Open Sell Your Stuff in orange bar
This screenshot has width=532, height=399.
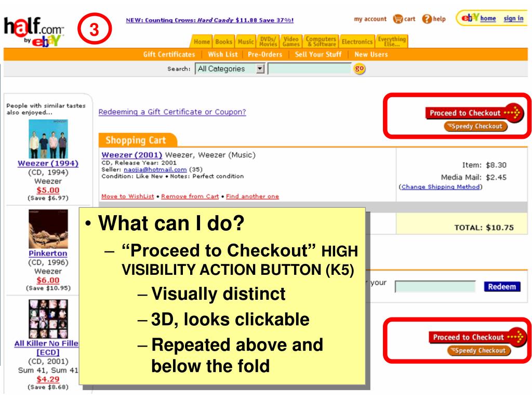pyautogui.click(x=318, y=54)
